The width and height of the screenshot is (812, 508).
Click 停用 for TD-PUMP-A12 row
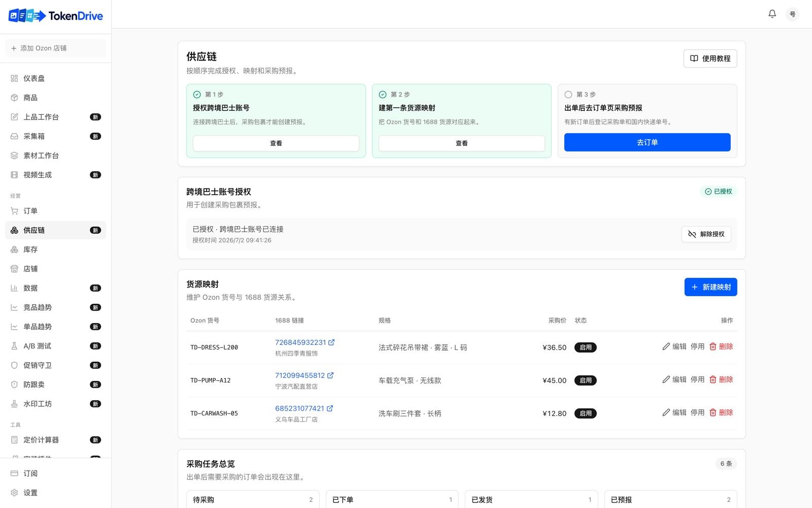point(697,379)
